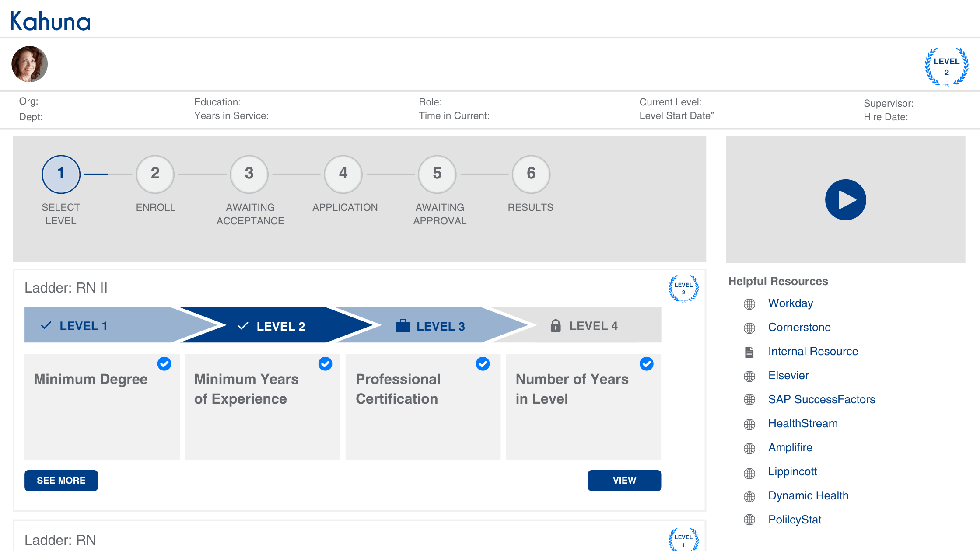
Task: Toggle the Professional Certification checkmark
Action: pyautogui.click(x=486, y=363)
